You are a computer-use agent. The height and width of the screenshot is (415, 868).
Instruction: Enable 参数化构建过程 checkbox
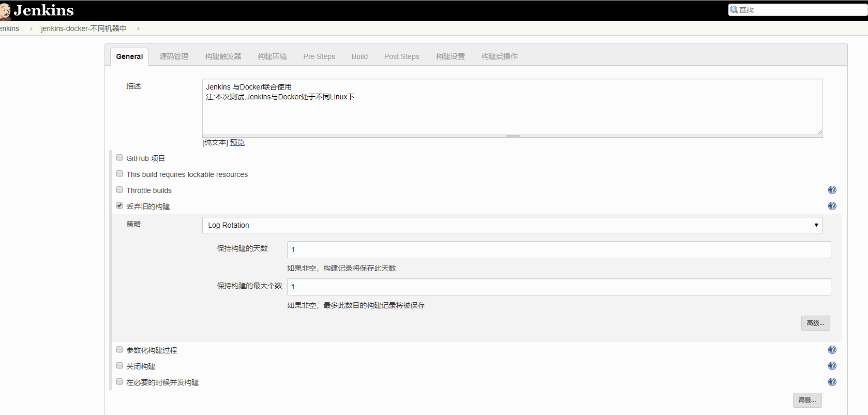click(119, 349)
